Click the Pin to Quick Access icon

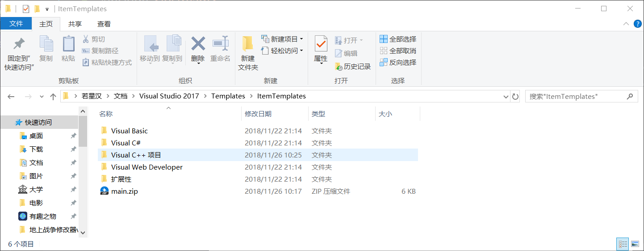[19, 44]
